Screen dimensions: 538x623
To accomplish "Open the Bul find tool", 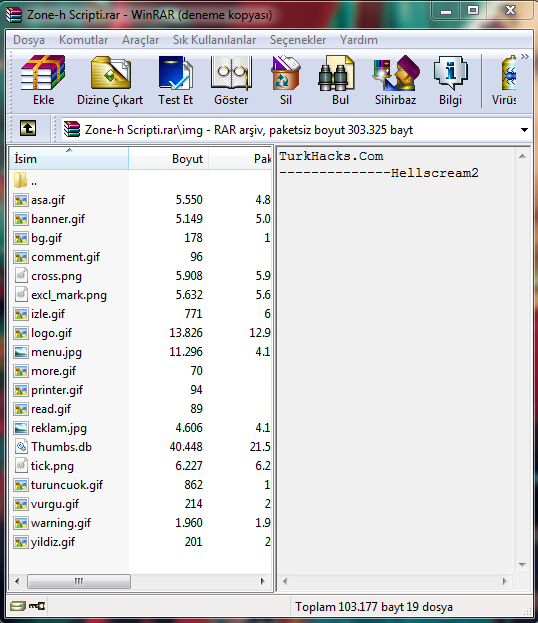I will coord(340,81).
